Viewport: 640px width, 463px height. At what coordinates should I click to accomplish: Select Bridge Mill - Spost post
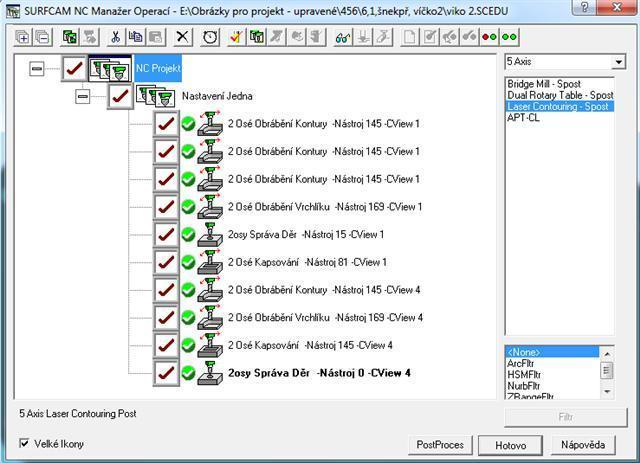coord(544,84)
